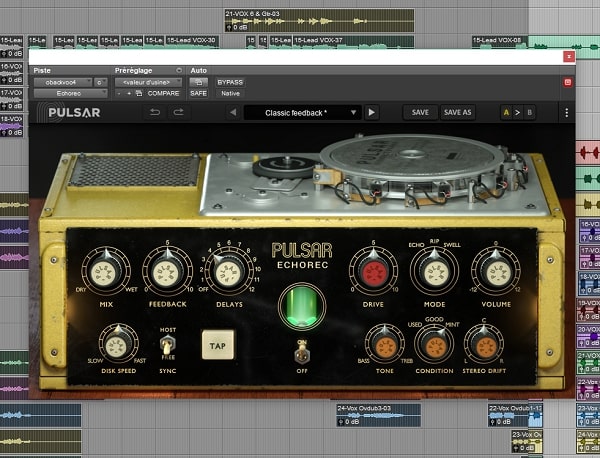Click the FEEDBACK knob
Viewport: 600px width, 458px height.
click(166, 271)
